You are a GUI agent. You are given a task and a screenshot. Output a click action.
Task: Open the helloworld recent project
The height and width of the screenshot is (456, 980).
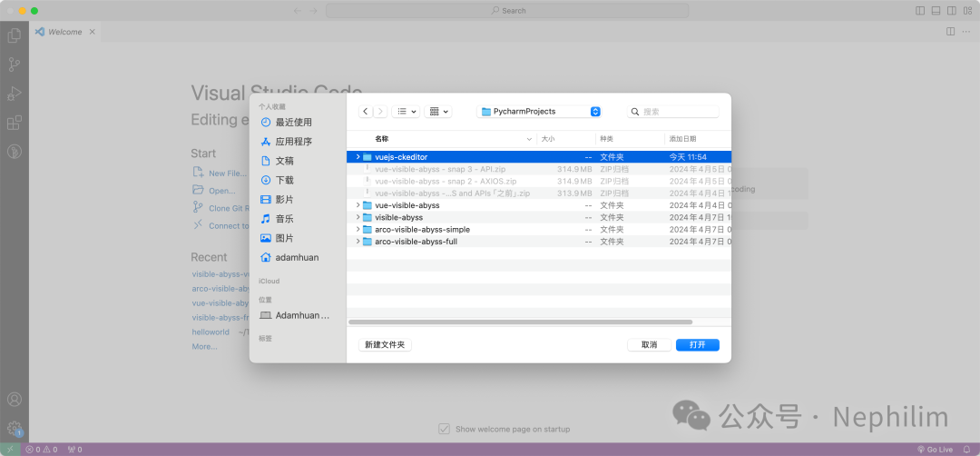point(211,332)
